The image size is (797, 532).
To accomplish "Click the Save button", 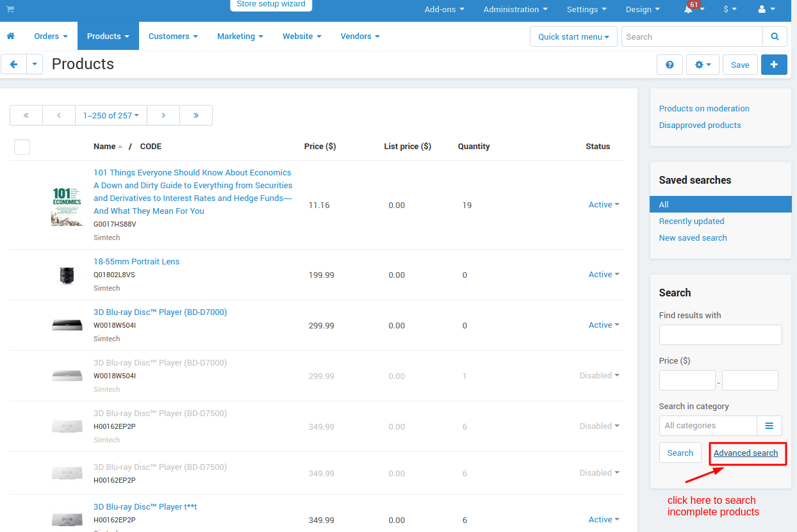I will [x=740, y=65].
